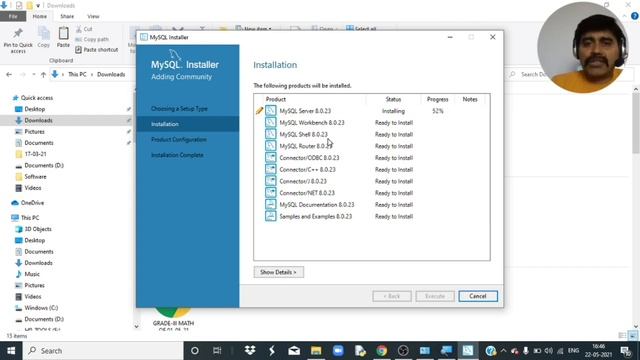Image resolution: width=640 pixels, height=360 pixels.
Task: Click the Windows Start button
Action: click(11, 351)
